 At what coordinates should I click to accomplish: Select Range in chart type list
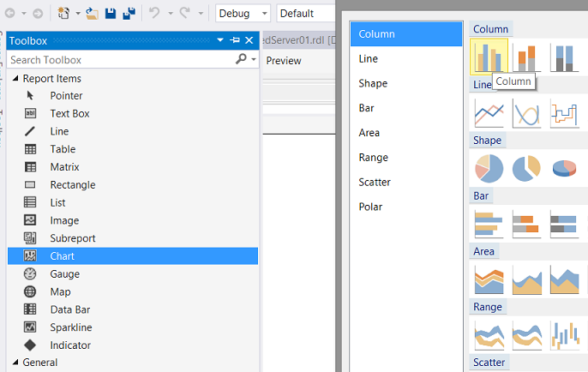tap(406, 158)
